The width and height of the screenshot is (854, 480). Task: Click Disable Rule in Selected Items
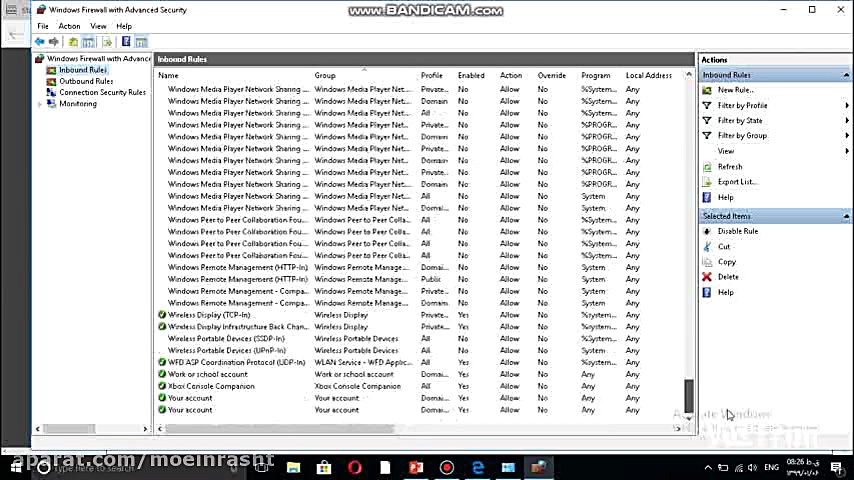click(x=737, y=231)
